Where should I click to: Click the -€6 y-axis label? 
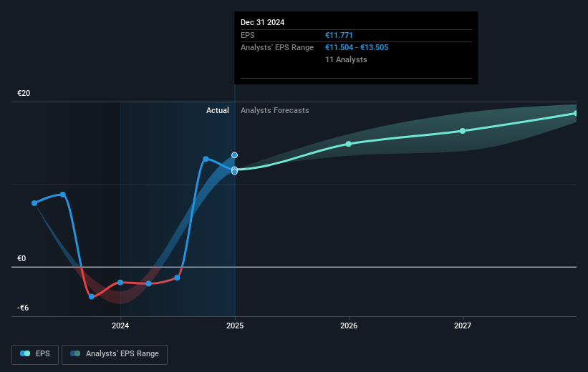click(x=23, y=308)
